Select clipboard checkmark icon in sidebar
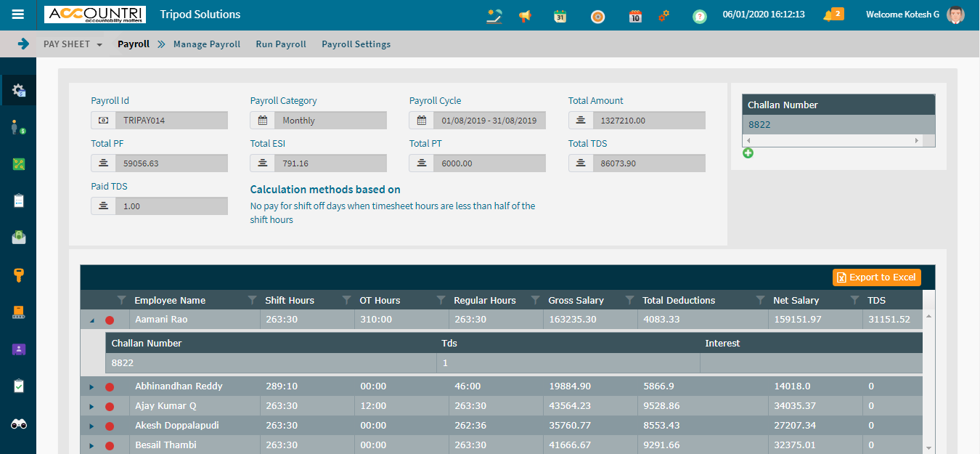This screenshot has width=980, height=454. coord(19,386)
